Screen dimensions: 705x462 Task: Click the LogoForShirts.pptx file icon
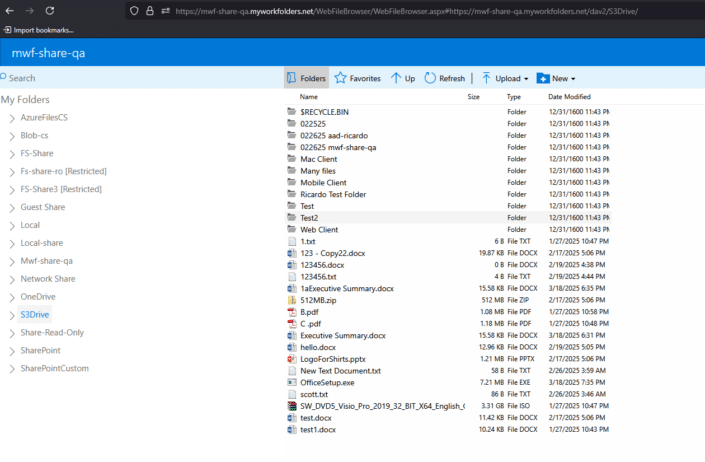(292, 358)
